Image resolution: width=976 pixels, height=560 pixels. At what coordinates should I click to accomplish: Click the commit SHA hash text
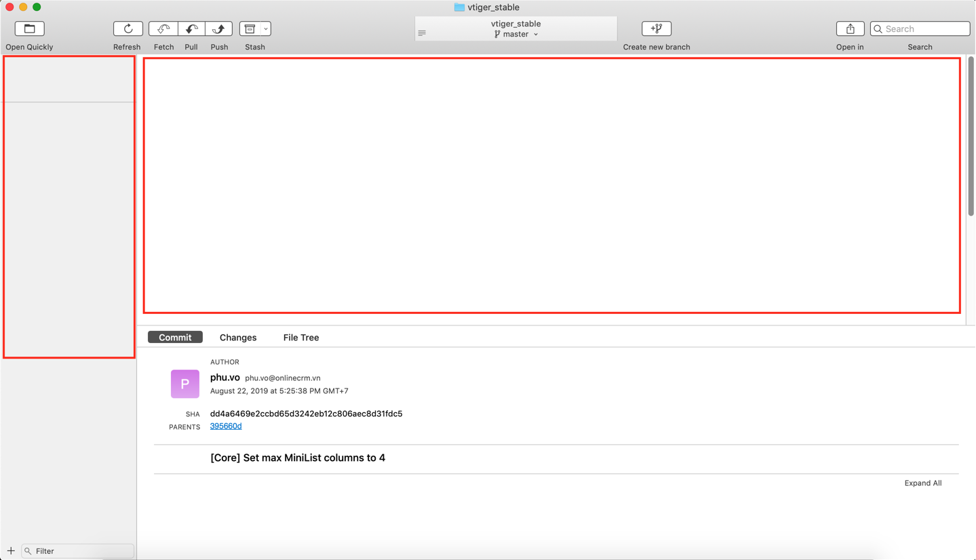pos(307,414)
